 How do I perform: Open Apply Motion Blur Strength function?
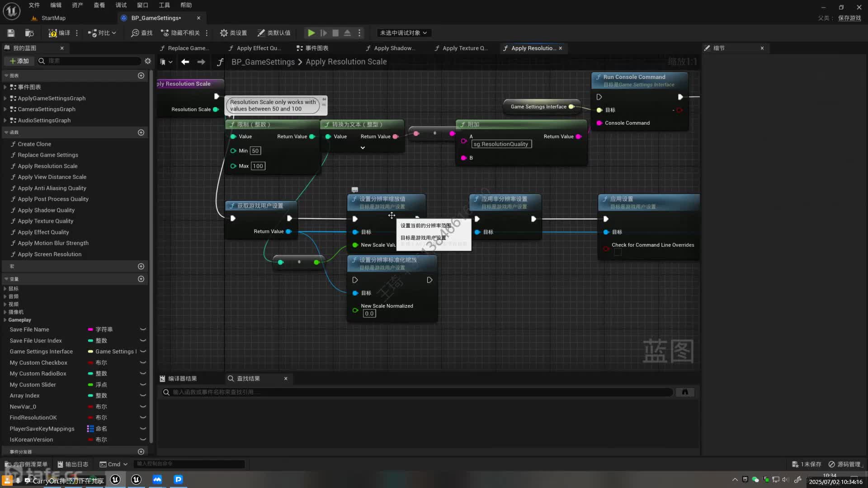[x=53, y=243]
